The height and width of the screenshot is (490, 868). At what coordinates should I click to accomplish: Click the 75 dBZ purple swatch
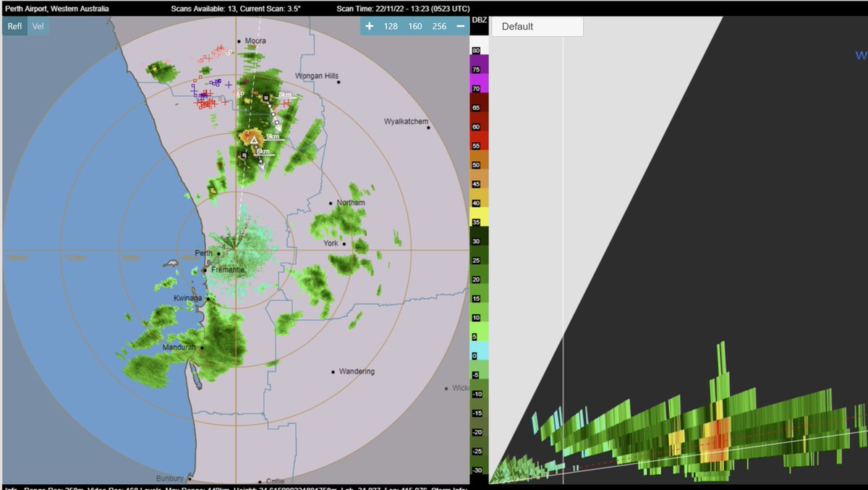click(480, 64)
